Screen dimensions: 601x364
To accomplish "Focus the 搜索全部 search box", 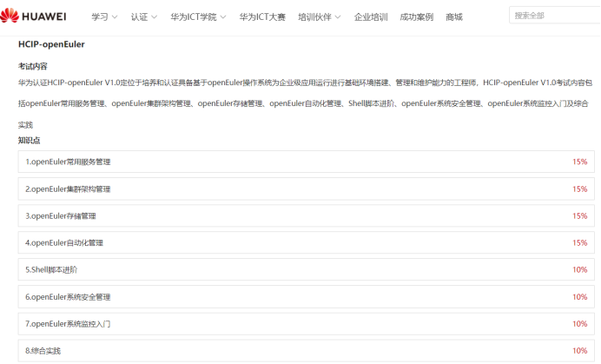I will [x=555, y=16].
